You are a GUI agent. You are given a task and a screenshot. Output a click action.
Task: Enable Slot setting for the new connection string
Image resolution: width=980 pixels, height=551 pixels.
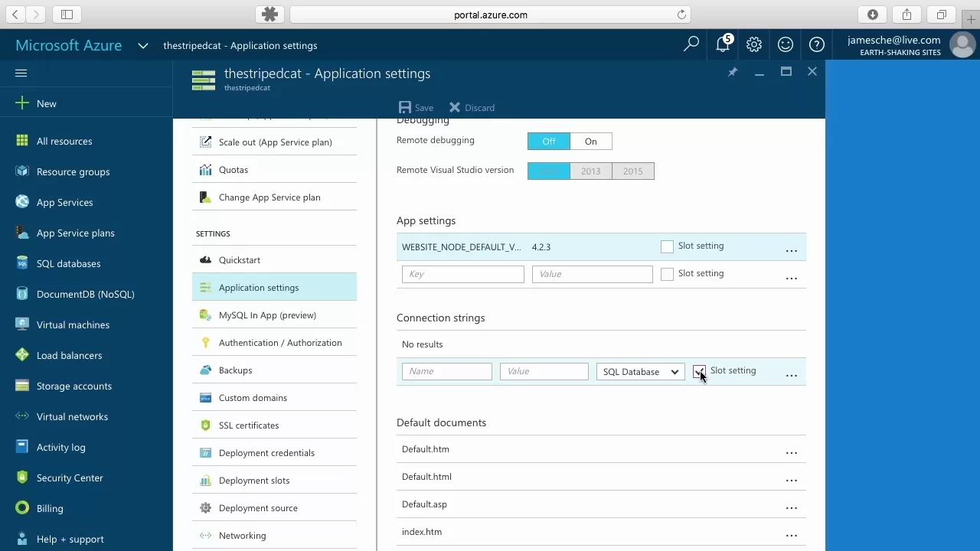(698, 370)
